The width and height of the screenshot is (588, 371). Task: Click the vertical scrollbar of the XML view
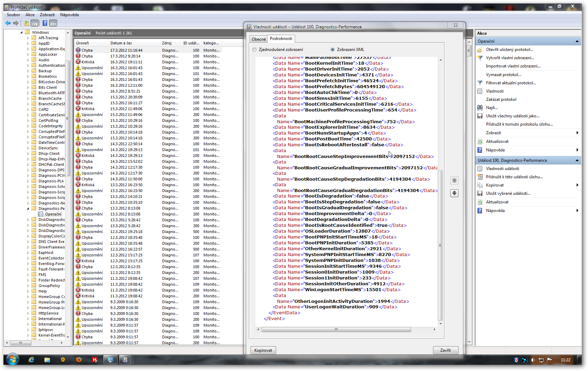point(440,245)
